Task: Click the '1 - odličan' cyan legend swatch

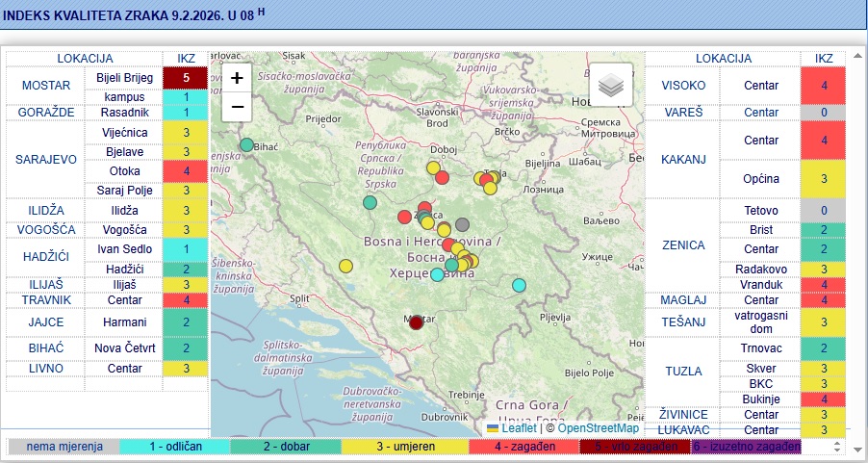Action: [x=175, y=447]
